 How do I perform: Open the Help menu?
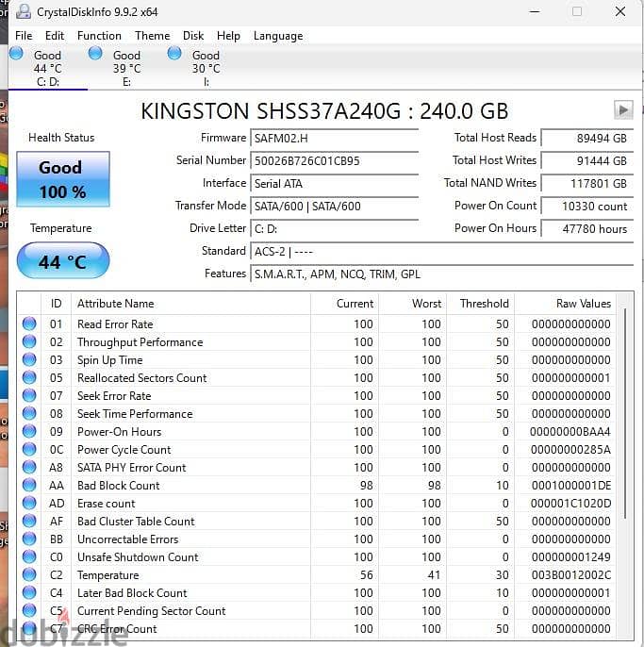[x=228, y=36]
